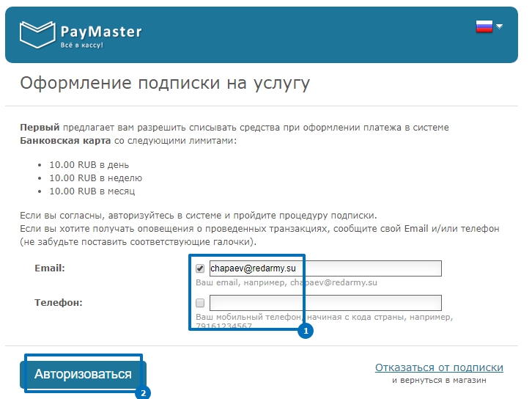Click the Email: field label
Image resolution: width=532 pixels, height=399 pixels.
click(50, 268)
